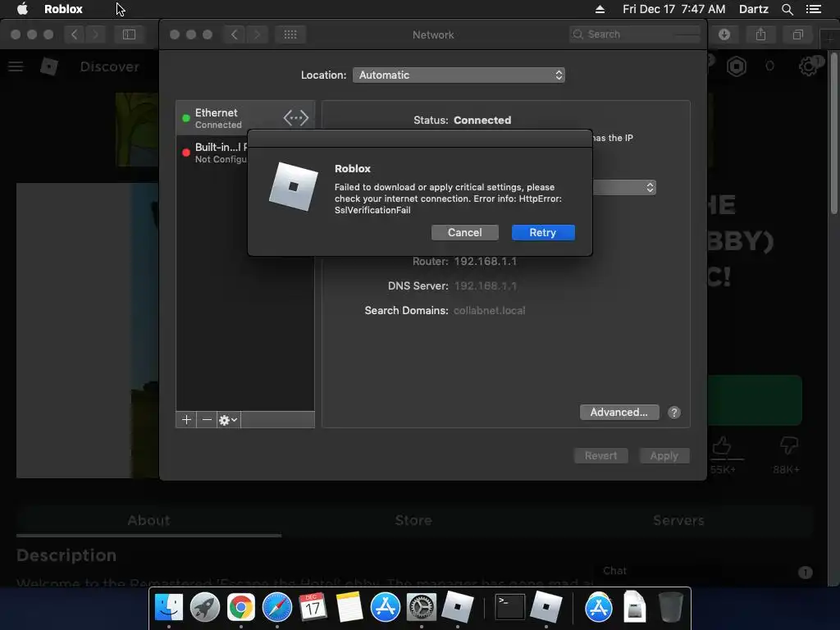
Task: Click the date and time in menu bar
Action: [674, 9]
